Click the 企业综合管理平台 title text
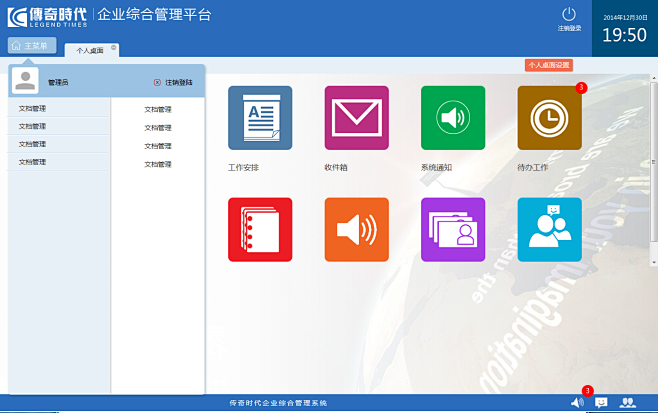This screenshot has height=413, width=658. click(x=154, y=15)
